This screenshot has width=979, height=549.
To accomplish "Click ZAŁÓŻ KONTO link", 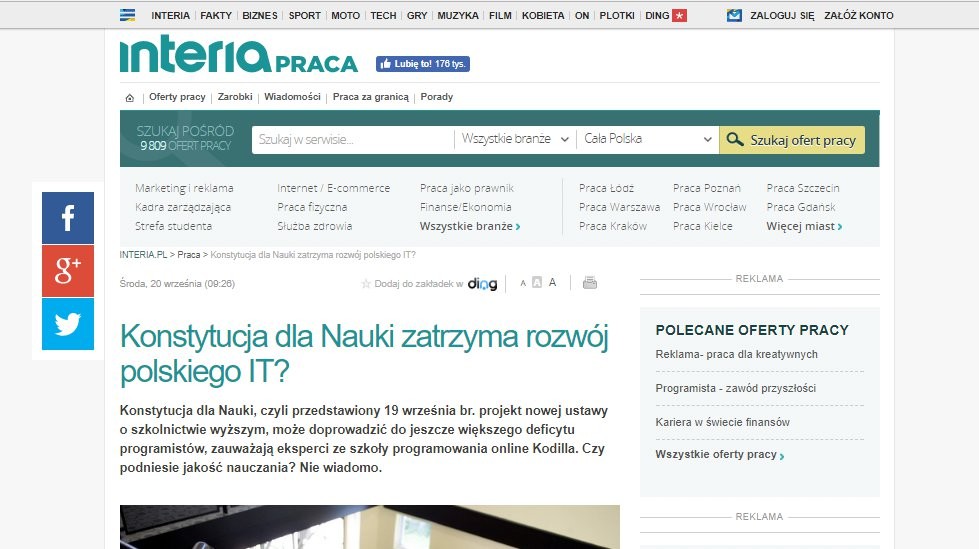I will pyautogui.click(x=858, y=16).
